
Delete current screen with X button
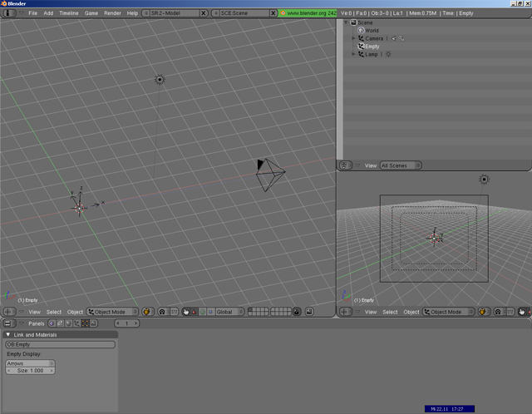[204, 13]
